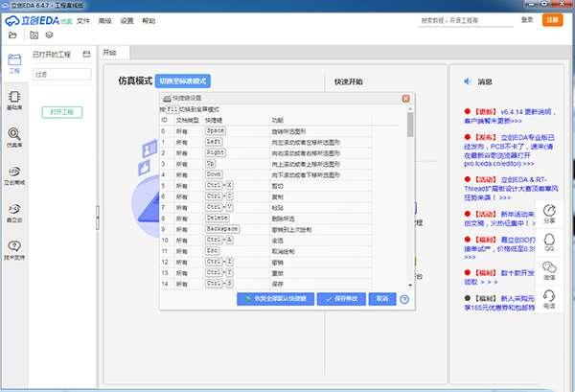Click the Ctrl+Z shortcut key cell

pyautogui.click(x=218, y=262)
